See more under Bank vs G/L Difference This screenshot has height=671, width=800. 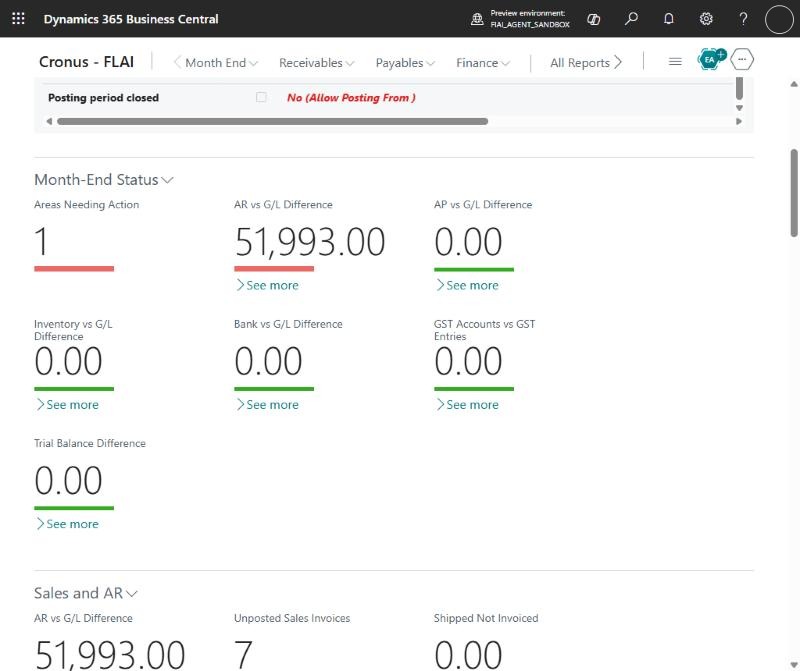[267, 405]
